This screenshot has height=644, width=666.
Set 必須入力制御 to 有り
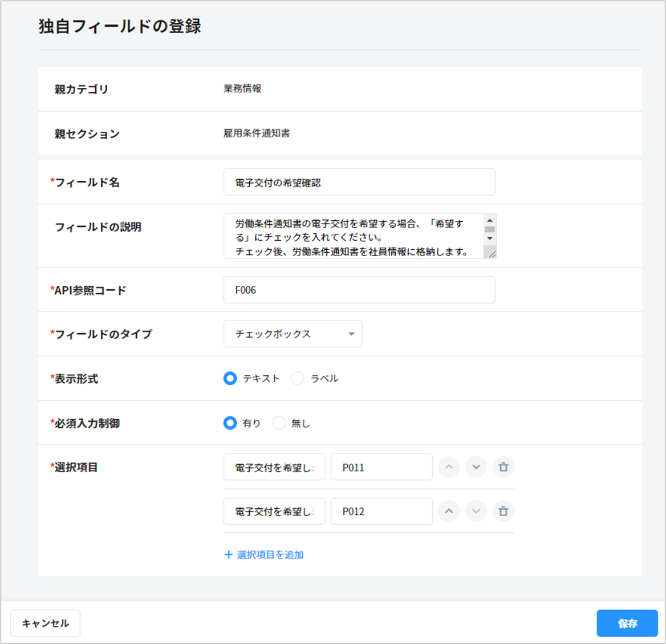click(230, 423)
